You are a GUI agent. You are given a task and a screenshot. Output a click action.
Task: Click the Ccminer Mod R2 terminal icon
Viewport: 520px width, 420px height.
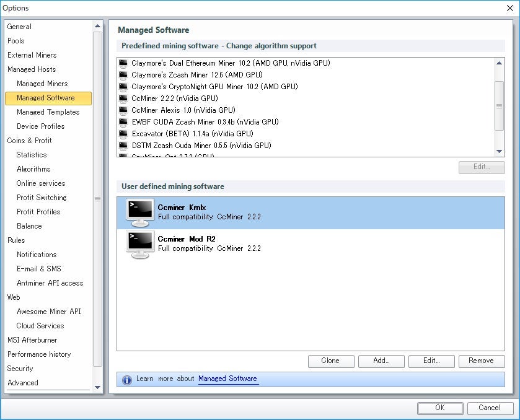(140, 244)
